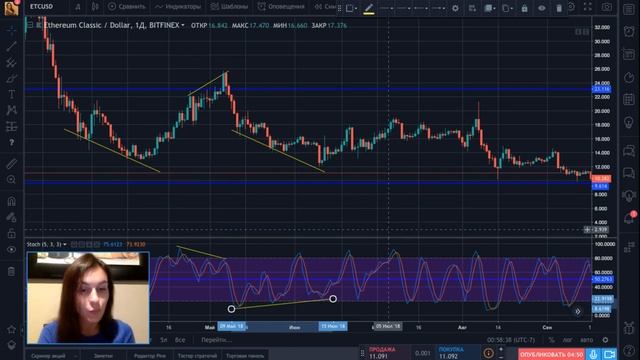Open Заметки notes tab
The width and height of the screenshot is (640, 360).
click(x=103, y=356)
